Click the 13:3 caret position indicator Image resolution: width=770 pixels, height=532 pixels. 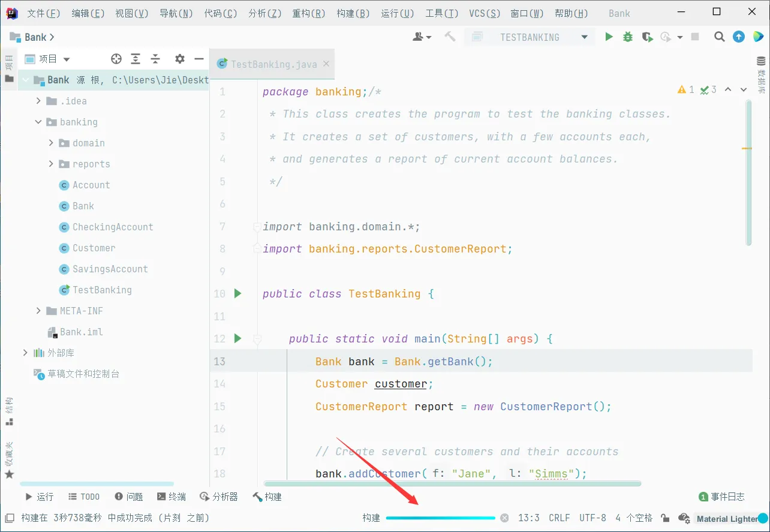click(528, 518)
